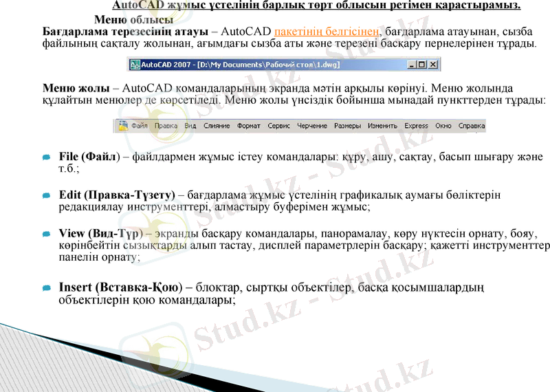This screenshot has height=392, width=550.
Task: Open the Изменить menu
Action: coord(382,126)
